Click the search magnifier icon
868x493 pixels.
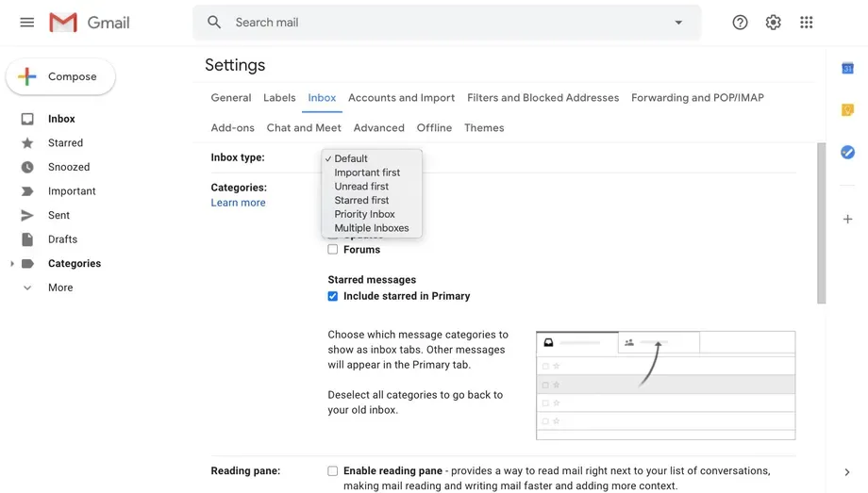(x=214, y=22)
